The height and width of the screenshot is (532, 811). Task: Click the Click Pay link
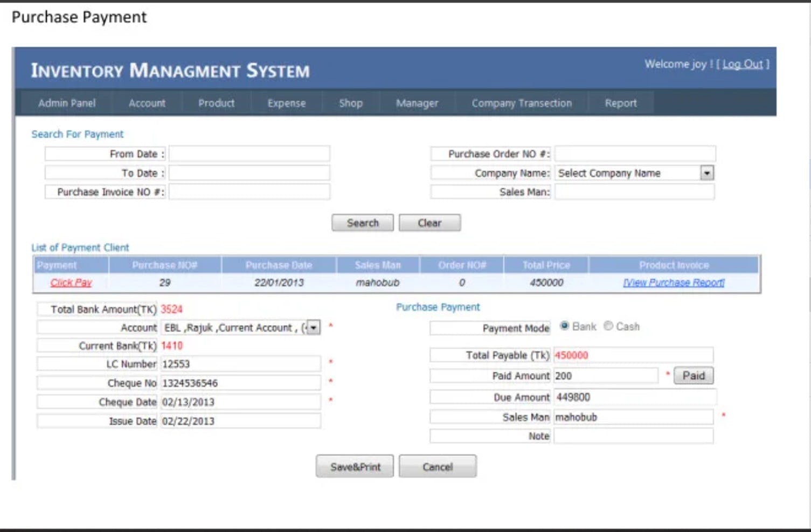pos(70,282)
